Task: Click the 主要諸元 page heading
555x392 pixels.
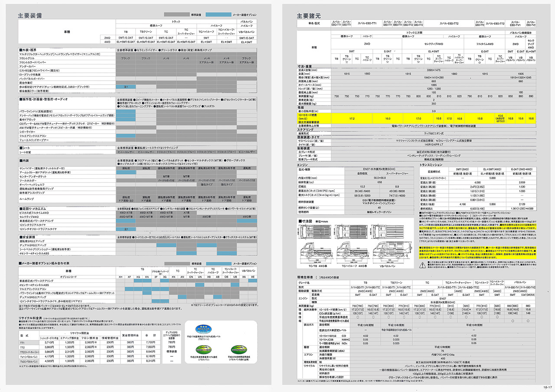Action: coord(309,15)
